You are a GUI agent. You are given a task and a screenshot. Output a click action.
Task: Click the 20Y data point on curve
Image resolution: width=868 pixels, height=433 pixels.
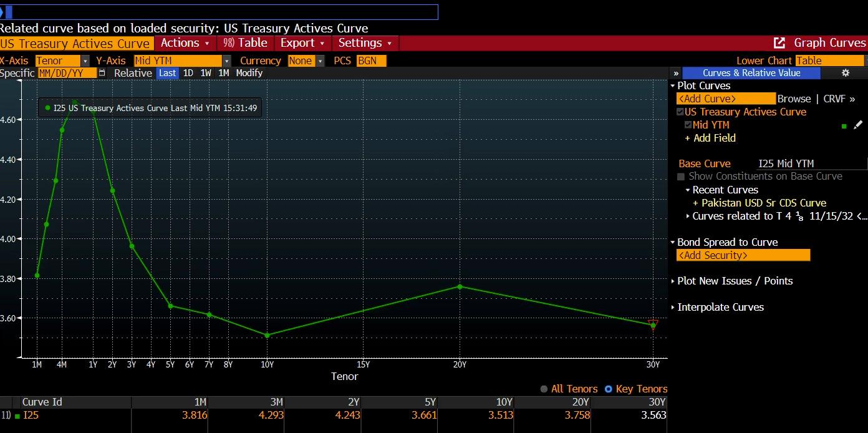click(x=460, y=286)
